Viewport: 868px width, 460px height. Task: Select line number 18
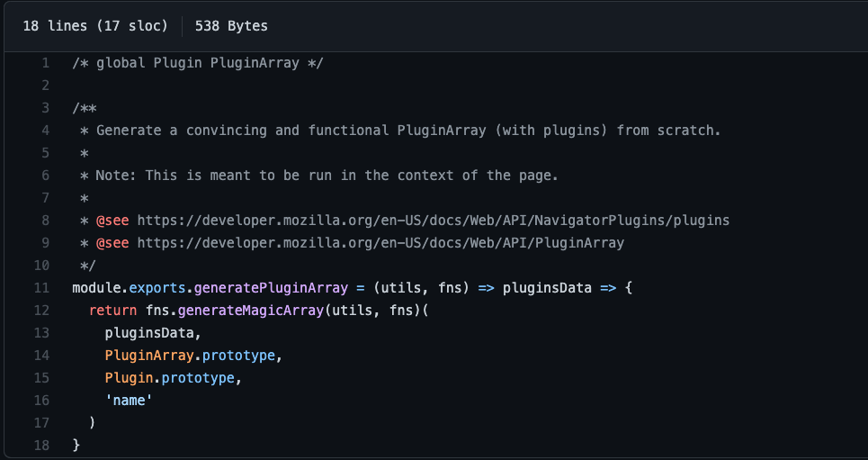tap(41, 446)
